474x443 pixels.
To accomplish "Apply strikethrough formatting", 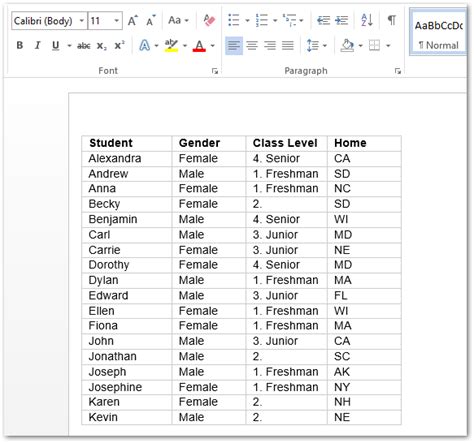I will pyautogui.click(x=84, y=46).
